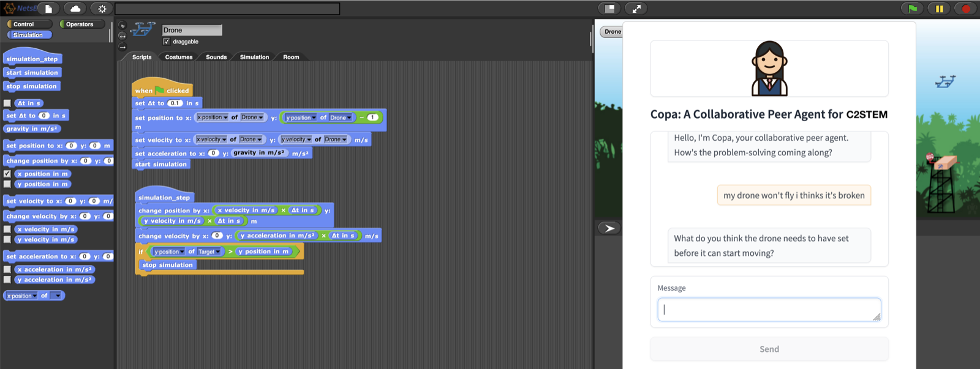Edit the 1 value subtracted from y position

372,117
